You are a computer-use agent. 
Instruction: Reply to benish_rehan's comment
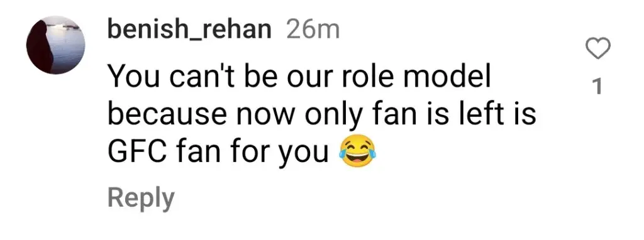[x=141, y=199]
